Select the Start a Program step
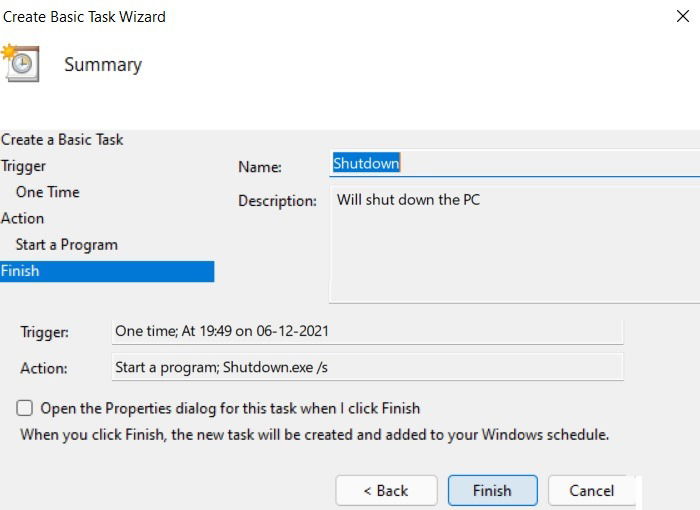The width and height of the screenshot is (700, 510). coord(67,245)
